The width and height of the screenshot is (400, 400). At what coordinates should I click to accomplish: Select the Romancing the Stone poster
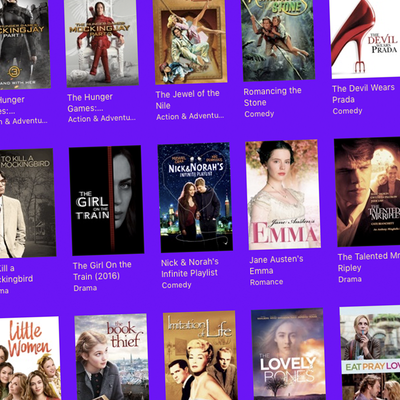(278, 40)
